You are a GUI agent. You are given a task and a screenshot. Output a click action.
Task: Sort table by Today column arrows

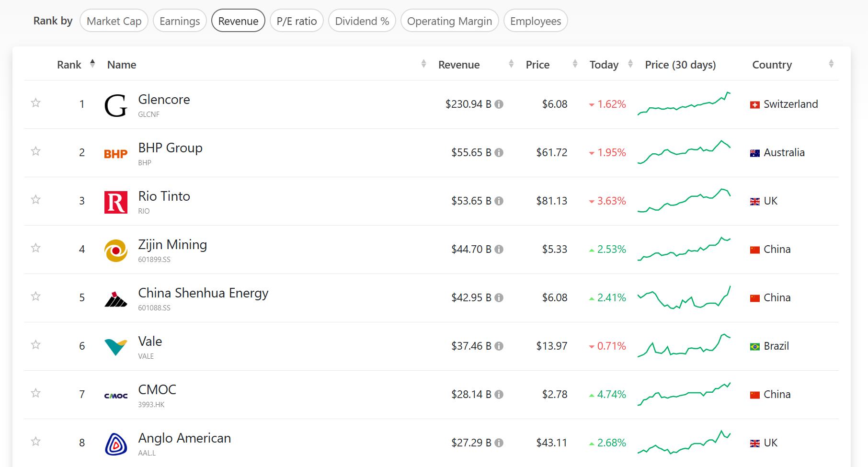pyautogui.click(x=630, y=63)
